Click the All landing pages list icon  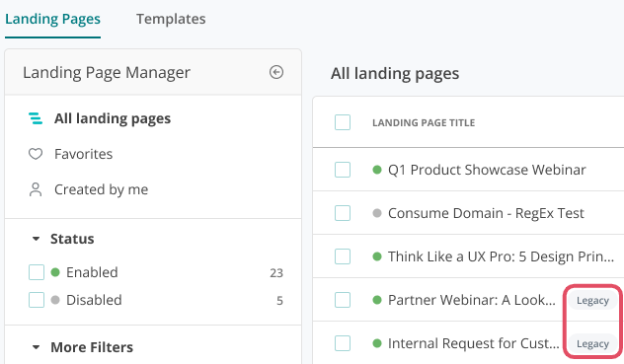click(36, 118)
